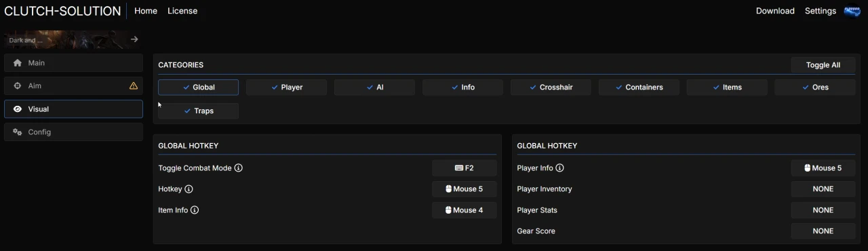Click the Toggle All button

823,65
